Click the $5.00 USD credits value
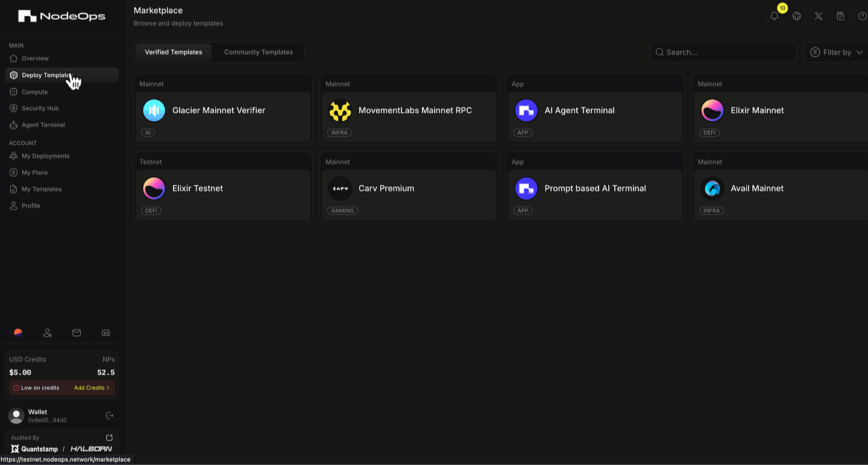 (20, 373)
